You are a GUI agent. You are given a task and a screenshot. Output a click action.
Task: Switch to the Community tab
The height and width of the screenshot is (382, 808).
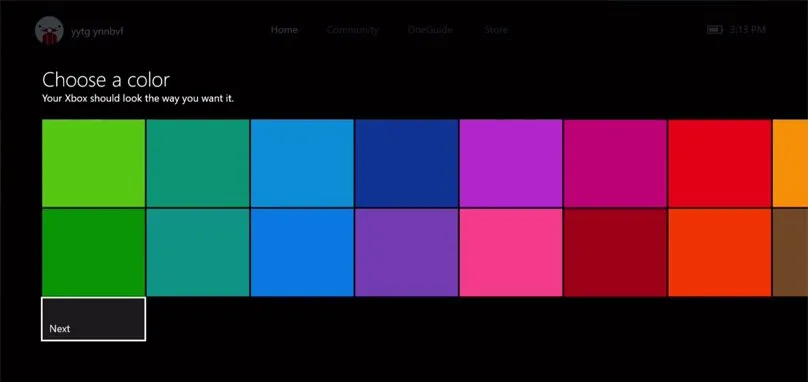pos(352,30)
